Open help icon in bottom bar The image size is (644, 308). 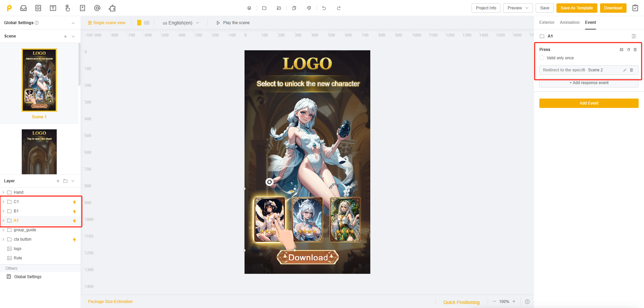(x=527, y=302)
